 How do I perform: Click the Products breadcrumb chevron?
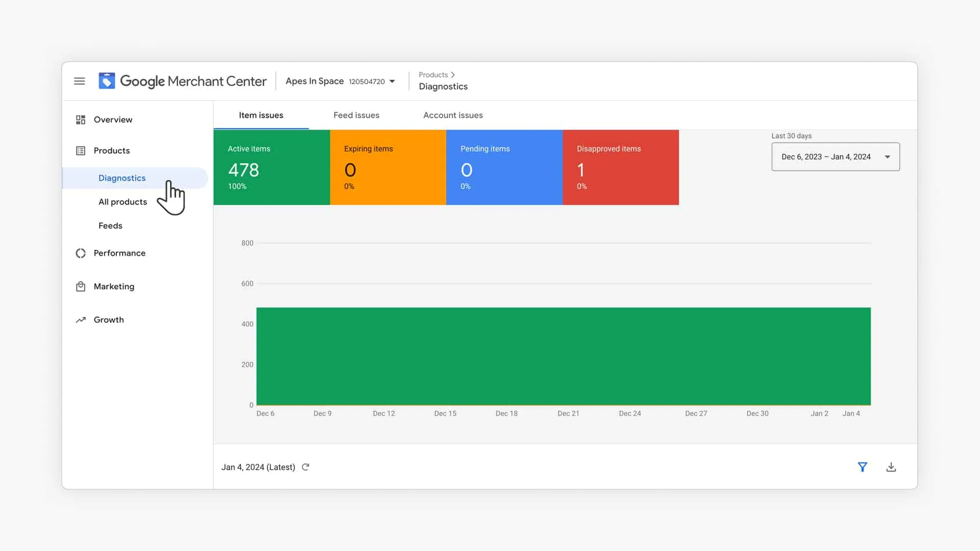(x=453, y=75)
